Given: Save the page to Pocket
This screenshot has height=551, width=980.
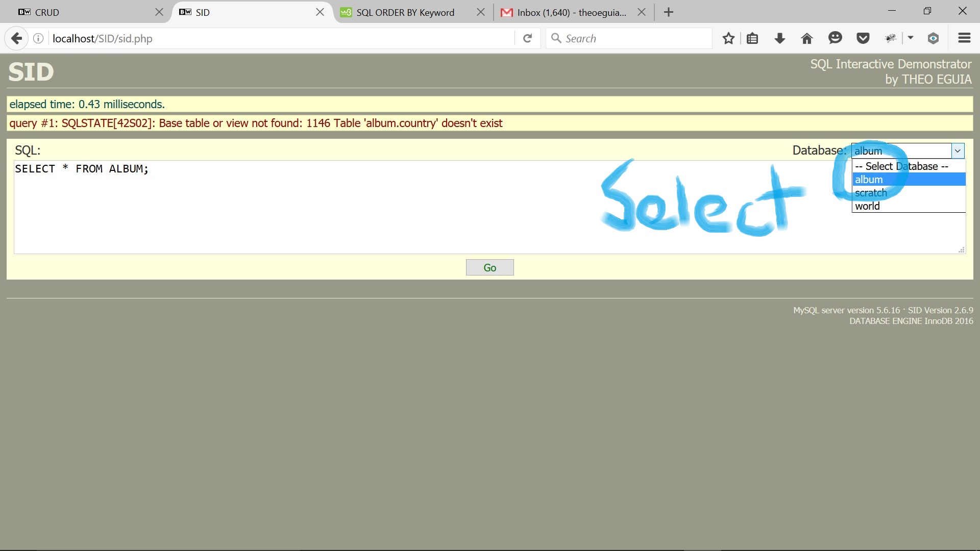Looking at the screenshot, I should [863, 38].
